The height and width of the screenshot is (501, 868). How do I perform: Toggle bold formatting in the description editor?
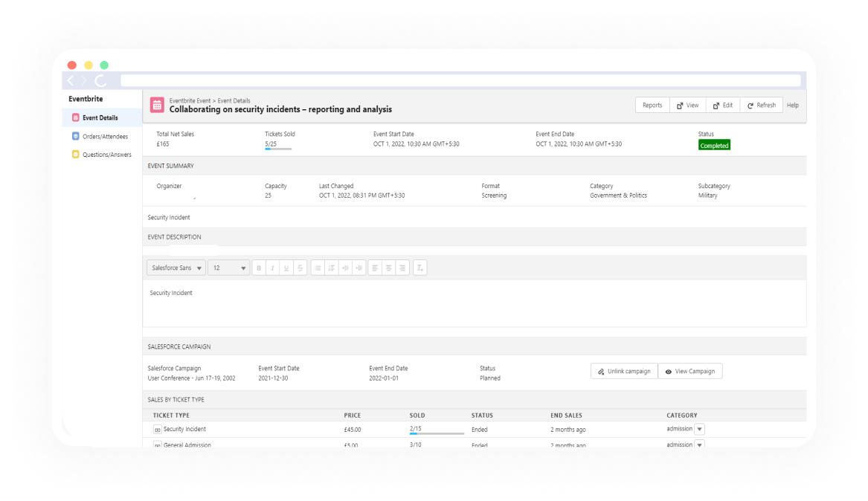point(259,268)
